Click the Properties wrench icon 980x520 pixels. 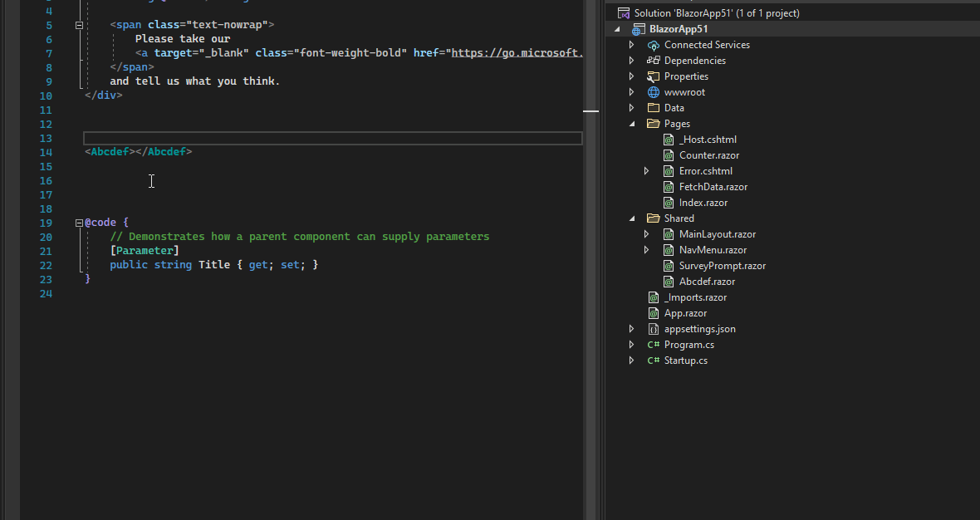[653, 76]
